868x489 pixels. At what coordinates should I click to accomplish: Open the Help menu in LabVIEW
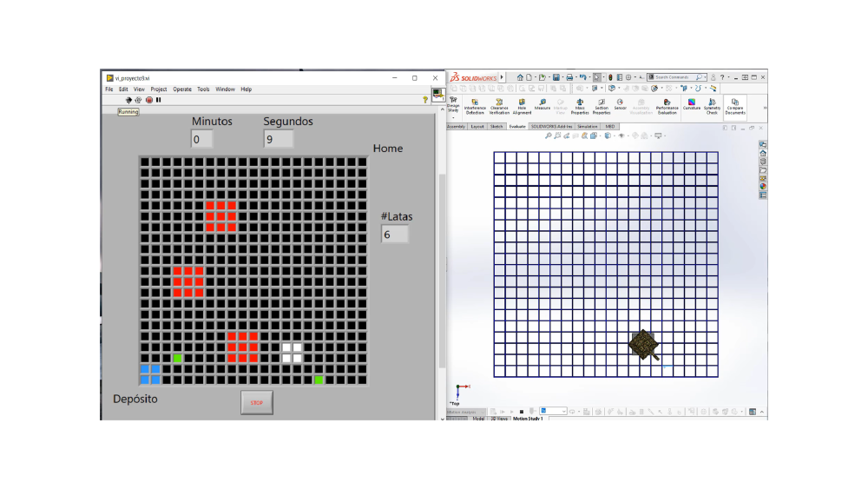tap(247, 89)
